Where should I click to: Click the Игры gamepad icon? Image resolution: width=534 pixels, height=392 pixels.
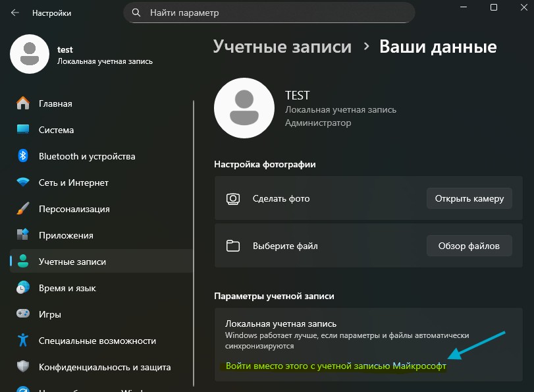(23, 314)
